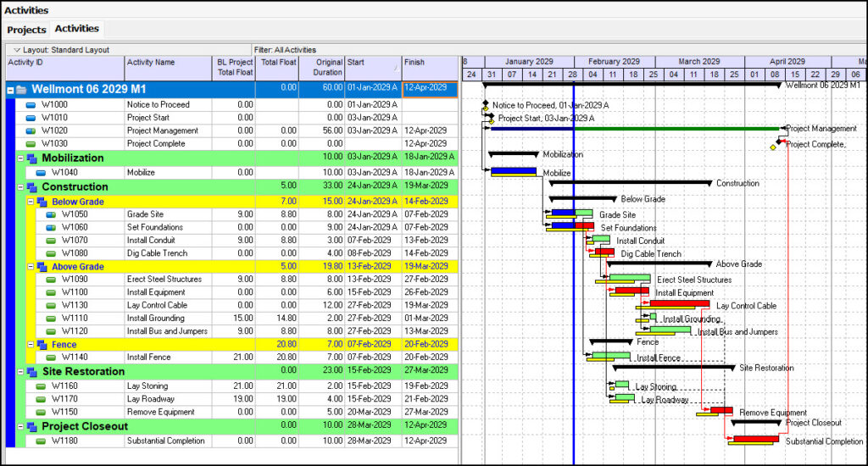Click the Start column header
This screenshot has height=466, width=868.
coord(373,68)
